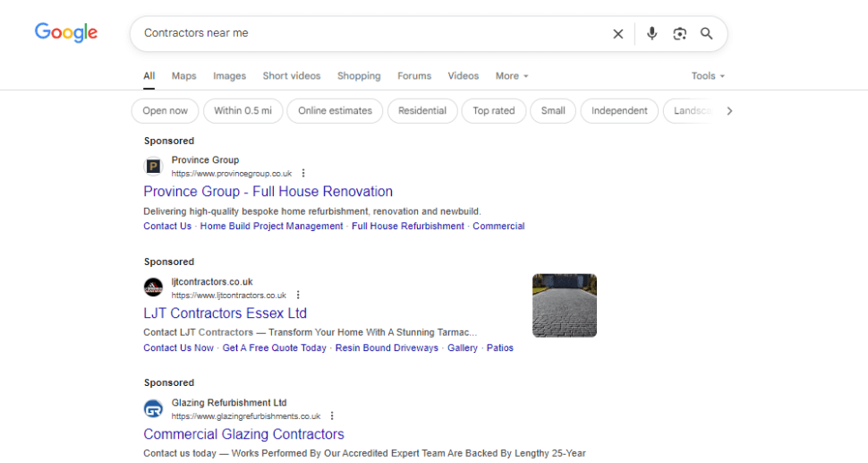The width and height of the screenshot is (868, 463).
Task: Toggle the Top rated filter chip
Action: tap(494, 111)
